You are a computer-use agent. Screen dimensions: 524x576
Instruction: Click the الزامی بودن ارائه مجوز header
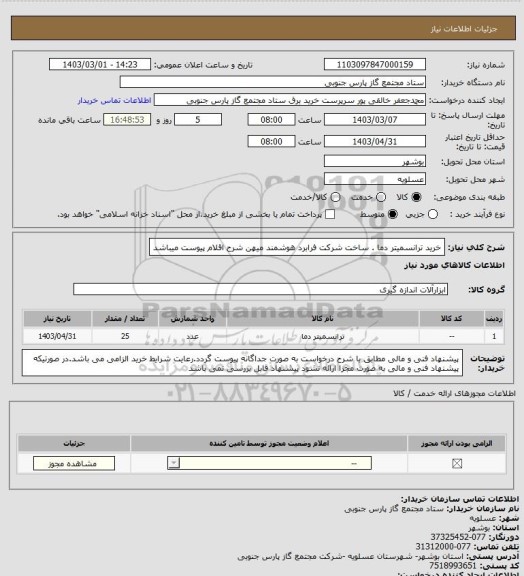tap(456, 443)
